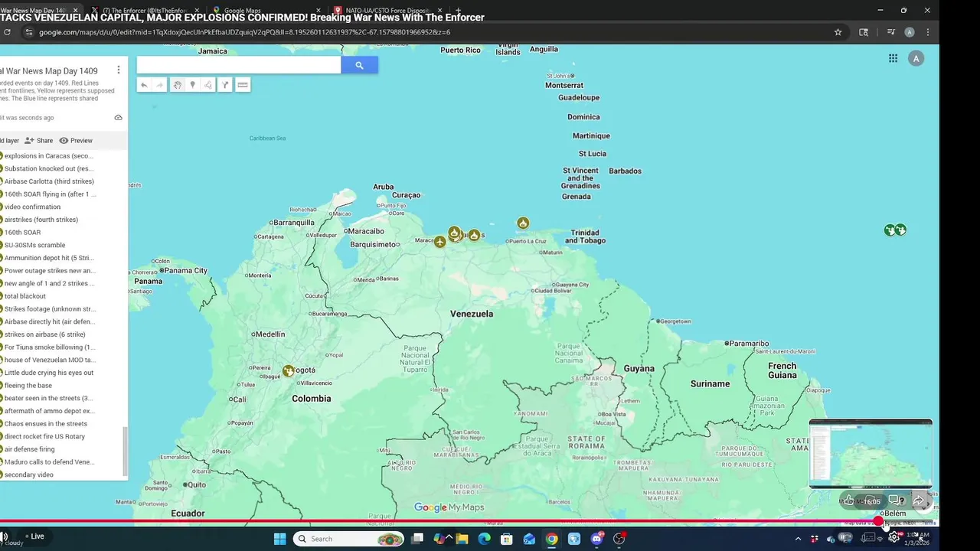This screenshot has height=551, width=980.
Task: Select 'direct rocket fire US Rotary' entry
Action: [x=44, y=436]
